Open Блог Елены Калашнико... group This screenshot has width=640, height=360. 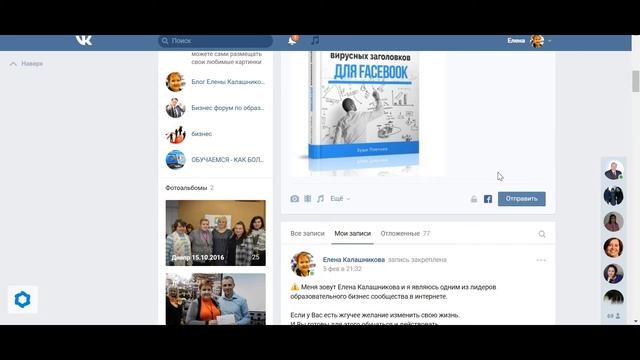click(x=228, y=82)
